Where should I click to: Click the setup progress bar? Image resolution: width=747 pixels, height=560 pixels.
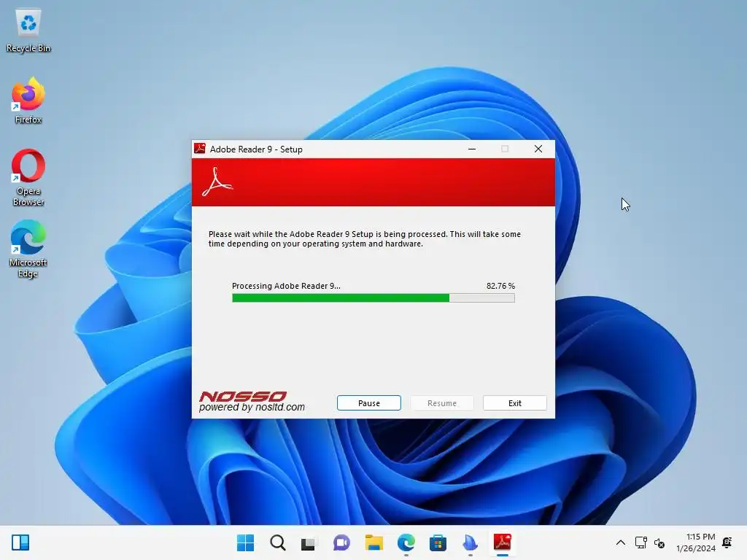click(373, 298)
